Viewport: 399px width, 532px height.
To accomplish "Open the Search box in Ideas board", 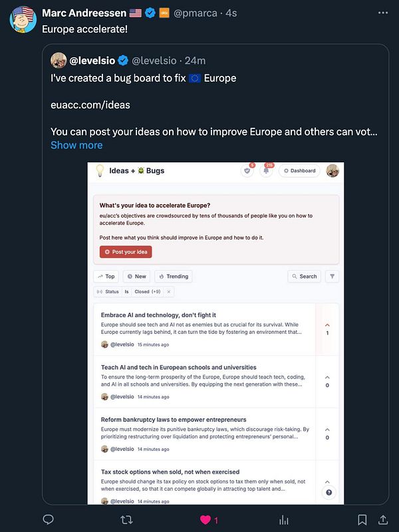I will click(305, 277).
